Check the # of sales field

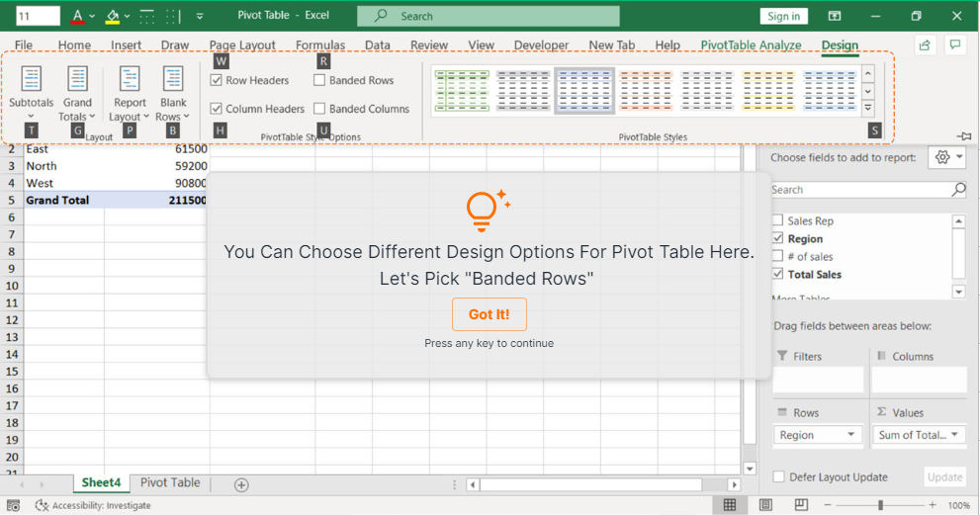(x=778, y=256)
